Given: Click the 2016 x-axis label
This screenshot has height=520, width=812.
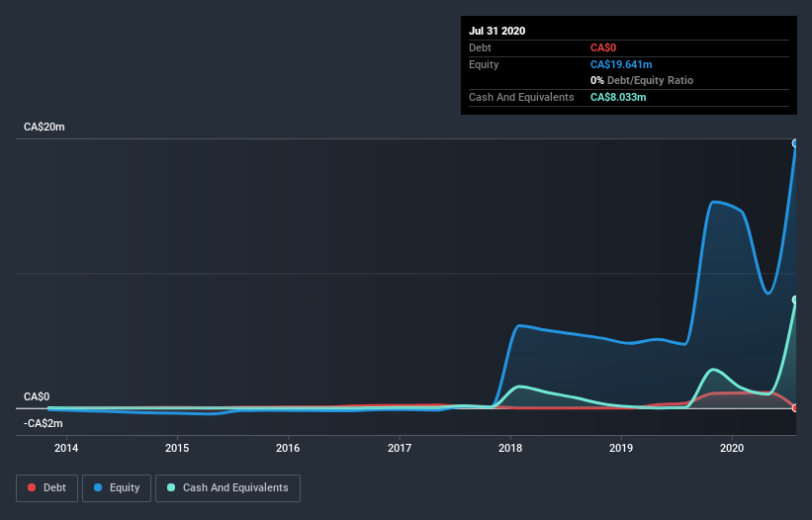Looking at the screenshot, I should (288, 448).
